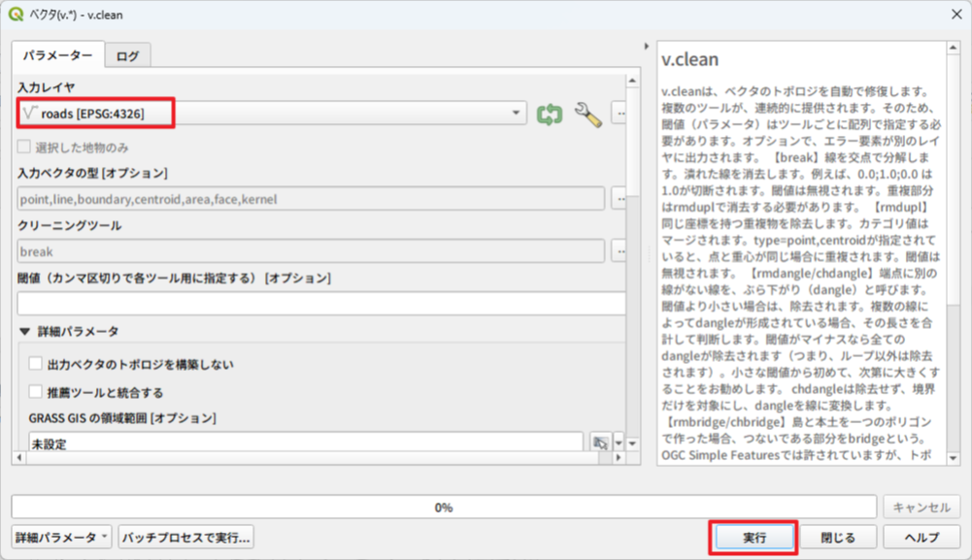Check the 選択した地物のみ checkbox
This screenshot has width=972, height=560.
[24, 147]
